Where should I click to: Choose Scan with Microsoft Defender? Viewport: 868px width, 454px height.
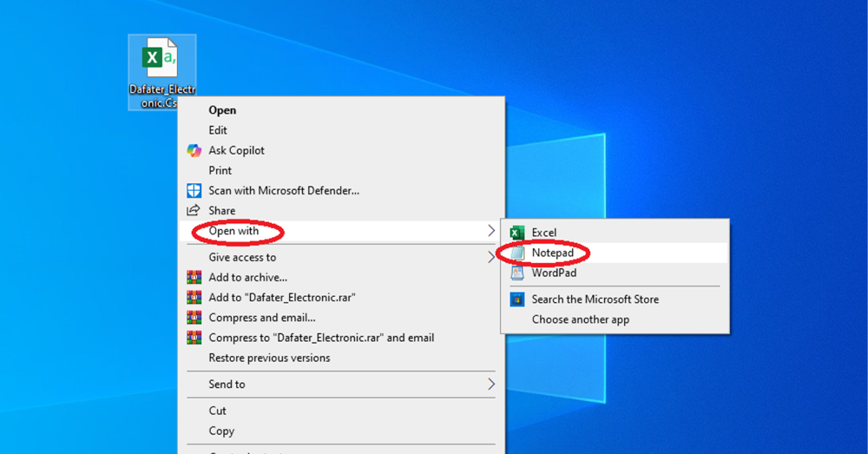tap(342, 190)
